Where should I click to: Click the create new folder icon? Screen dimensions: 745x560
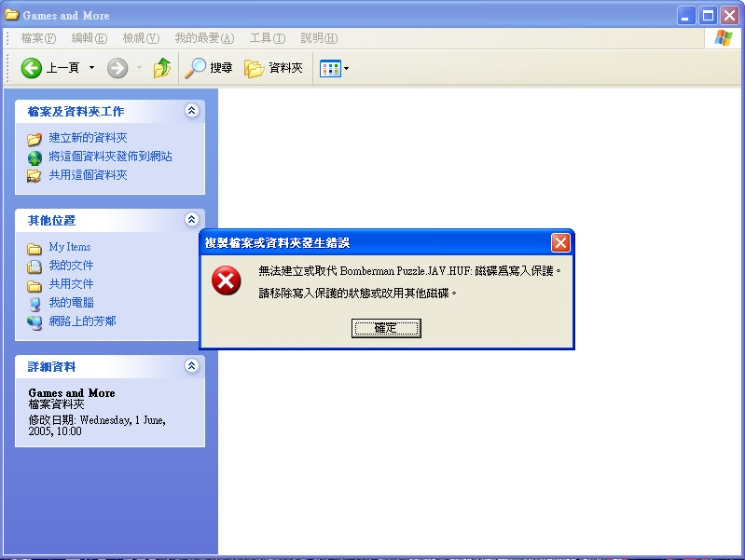[34, 139]
